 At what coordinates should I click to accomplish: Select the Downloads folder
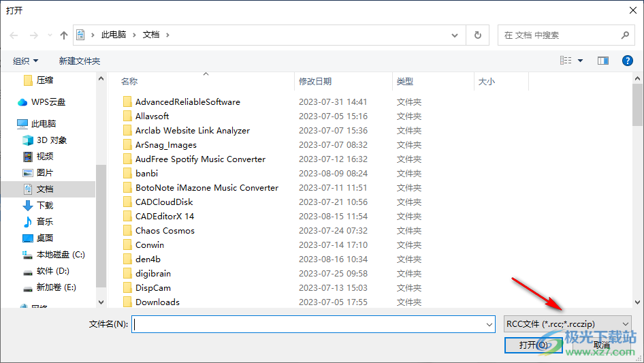pyautogui.click(x=157, y=302)
